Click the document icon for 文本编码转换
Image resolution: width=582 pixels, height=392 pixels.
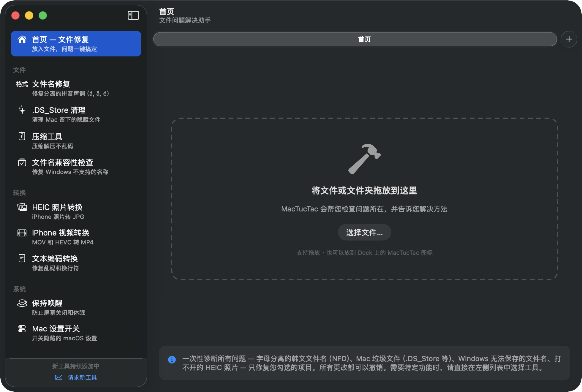(22, 258)
